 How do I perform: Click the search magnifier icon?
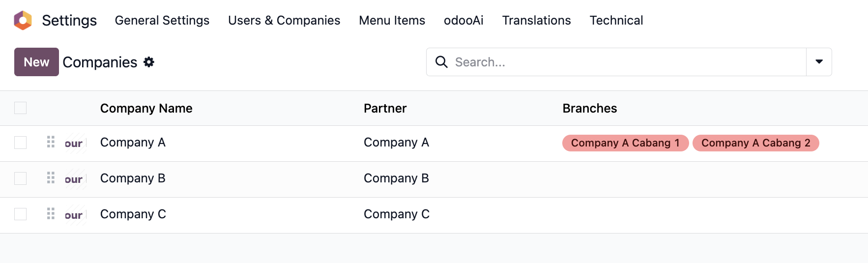pos(441,62)
